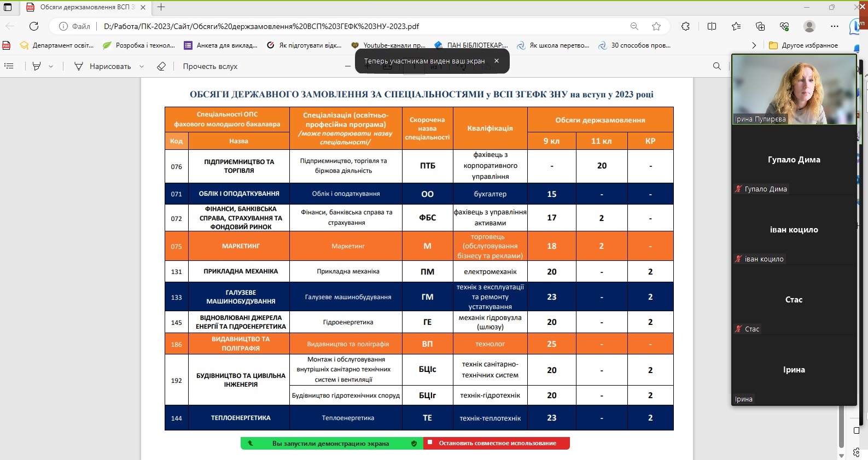
Task: Zoom out using address bar magnifier
Action: (x=634, y=26)
